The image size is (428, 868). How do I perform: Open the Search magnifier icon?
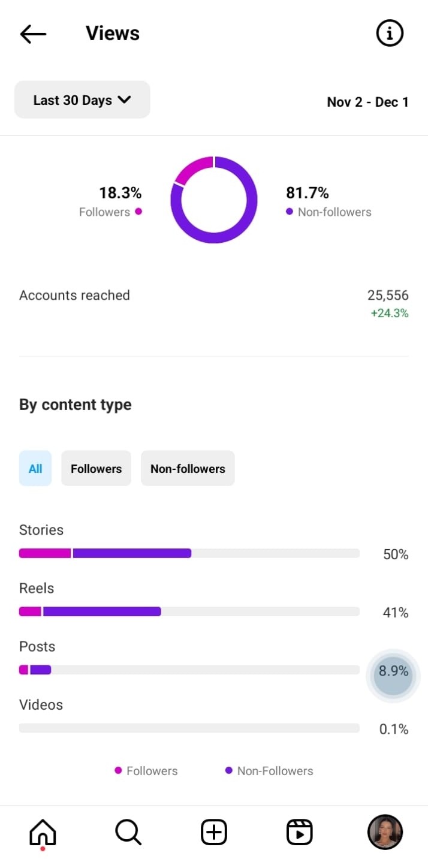click(x=128, y=833)
